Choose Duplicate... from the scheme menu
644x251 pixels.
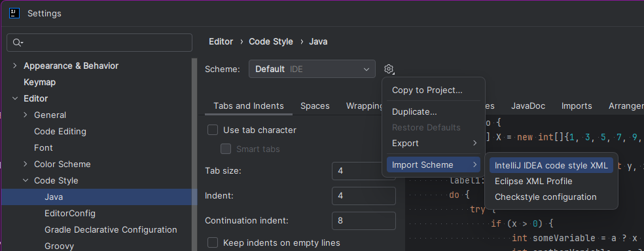pos(434,111)
